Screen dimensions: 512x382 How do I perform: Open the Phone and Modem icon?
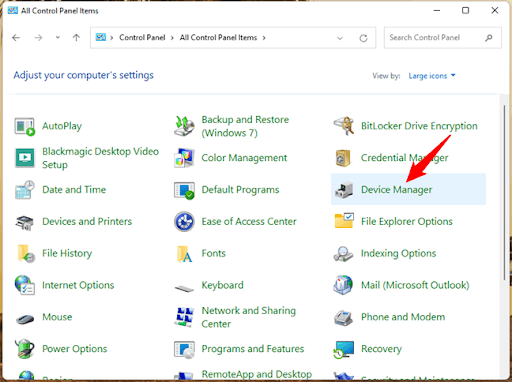pyautogui.click(x=343, y=318)
